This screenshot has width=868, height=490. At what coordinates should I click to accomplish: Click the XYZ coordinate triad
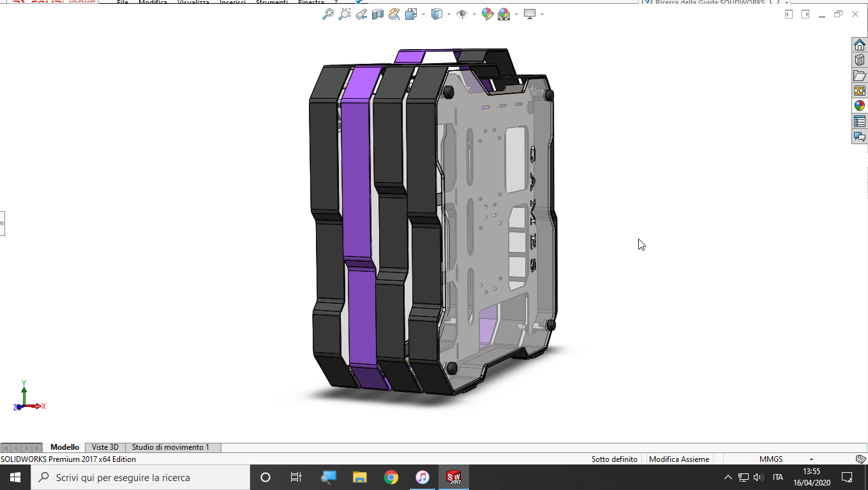click(x=28, y=397)
